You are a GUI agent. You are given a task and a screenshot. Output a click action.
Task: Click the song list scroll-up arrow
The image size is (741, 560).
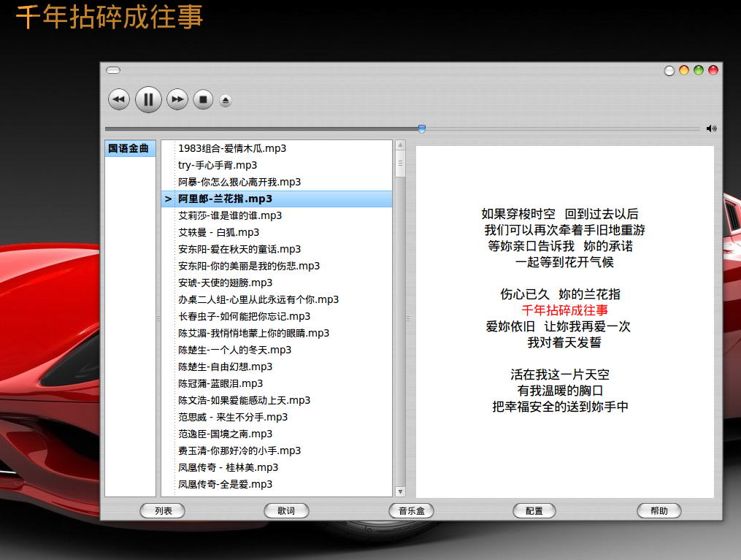click(x=400, y=145)
